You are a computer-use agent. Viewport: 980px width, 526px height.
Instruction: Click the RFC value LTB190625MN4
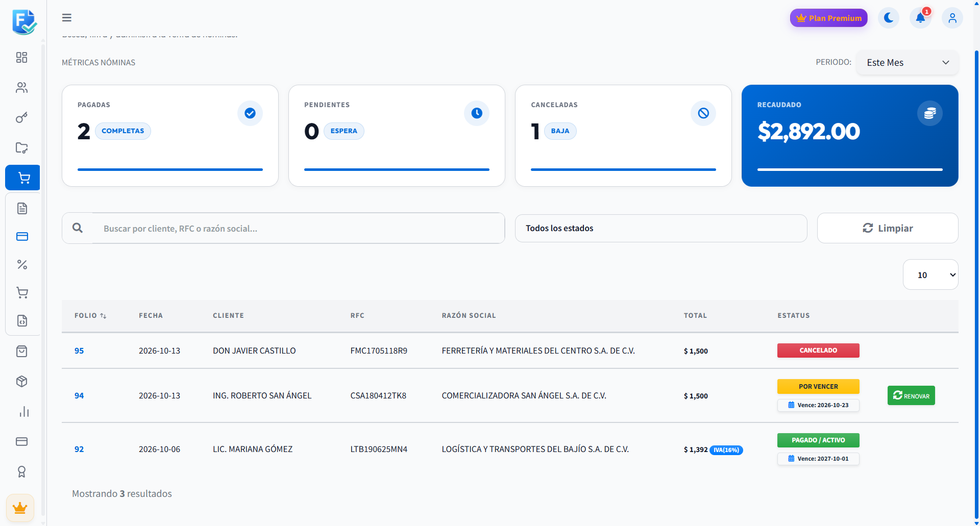379,449
